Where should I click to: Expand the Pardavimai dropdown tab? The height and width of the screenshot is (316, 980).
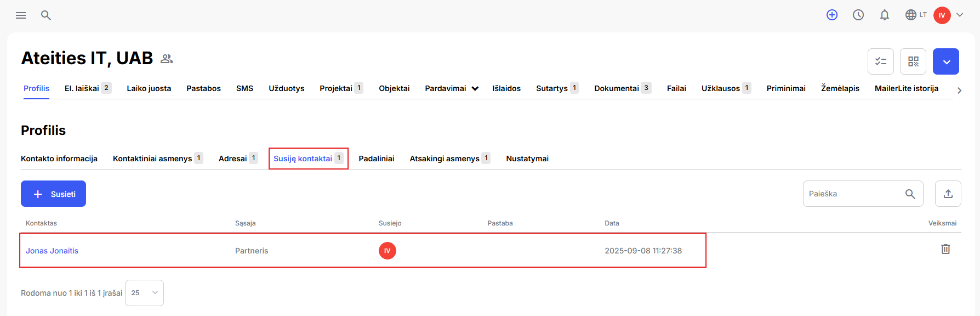coord(452,88)
